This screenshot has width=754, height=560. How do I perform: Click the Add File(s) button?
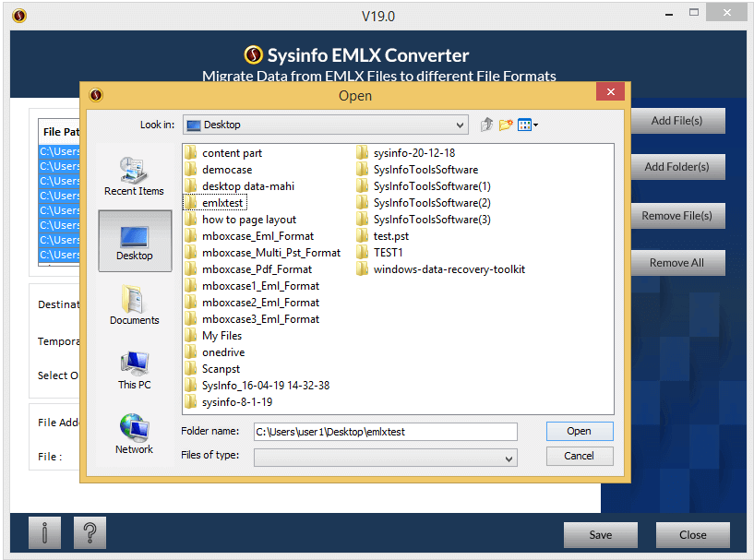[677, 121]
